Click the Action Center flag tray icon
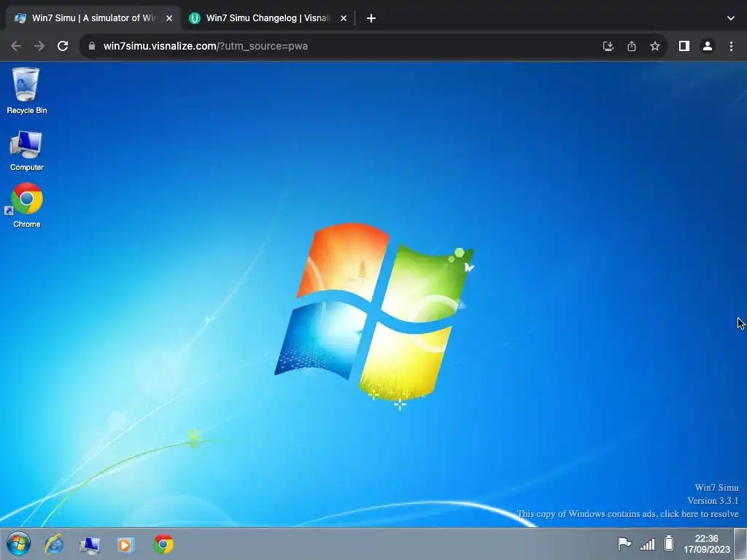 coord(624,543)
